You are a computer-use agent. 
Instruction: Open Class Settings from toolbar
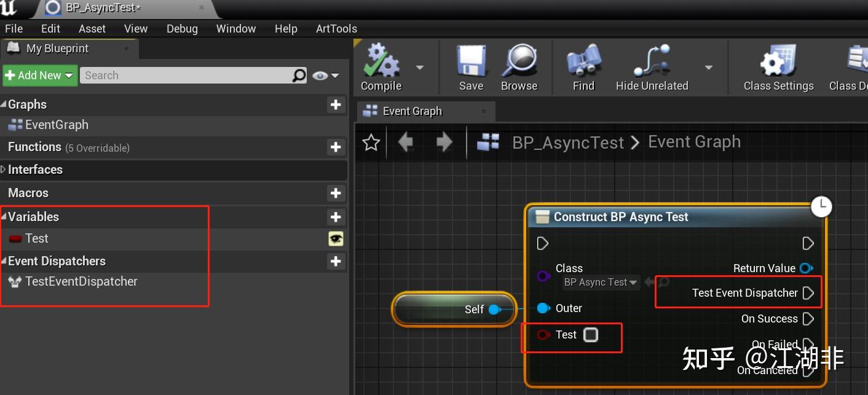pos(778,61)
